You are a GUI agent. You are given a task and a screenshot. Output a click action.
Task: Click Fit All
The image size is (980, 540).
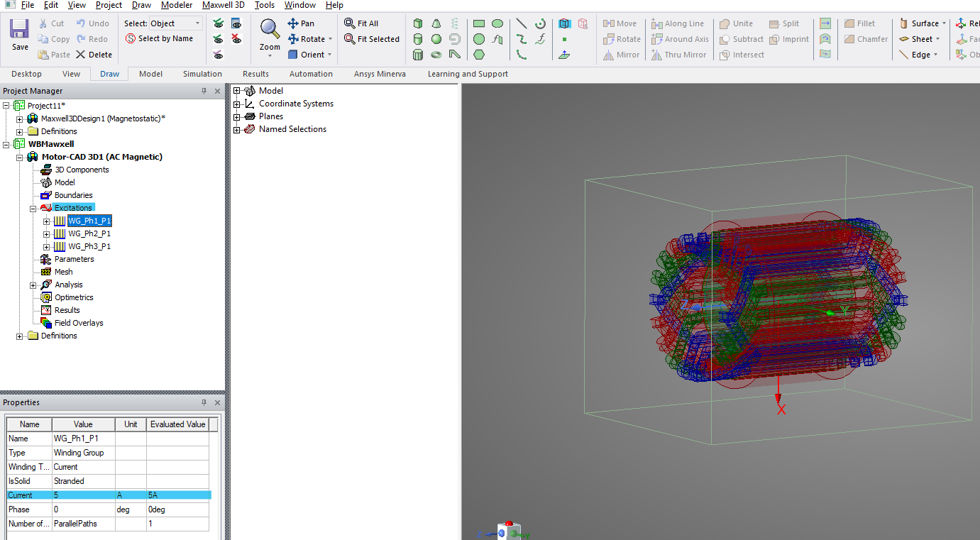coord(360,23)
